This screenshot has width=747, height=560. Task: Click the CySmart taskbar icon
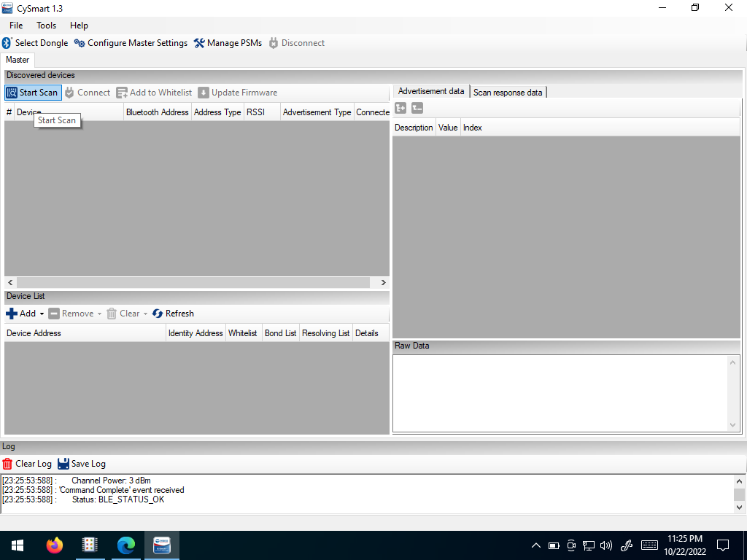(162, 545)
